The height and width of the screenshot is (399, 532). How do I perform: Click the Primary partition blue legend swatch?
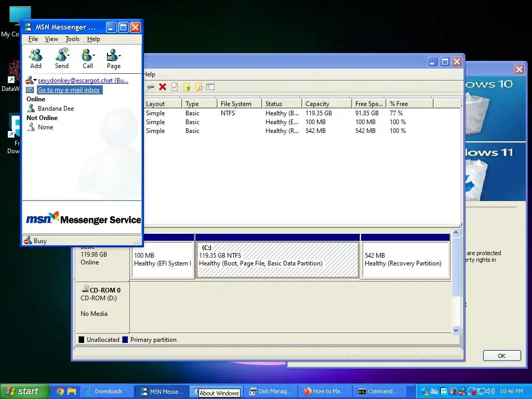tap(125, 340)
